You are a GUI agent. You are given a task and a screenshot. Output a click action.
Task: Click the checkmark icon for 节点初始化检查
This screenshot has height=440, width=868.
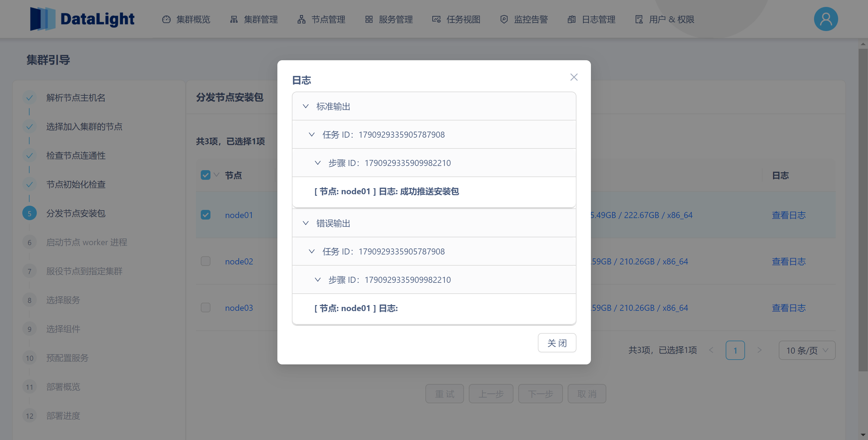point(29,185)
